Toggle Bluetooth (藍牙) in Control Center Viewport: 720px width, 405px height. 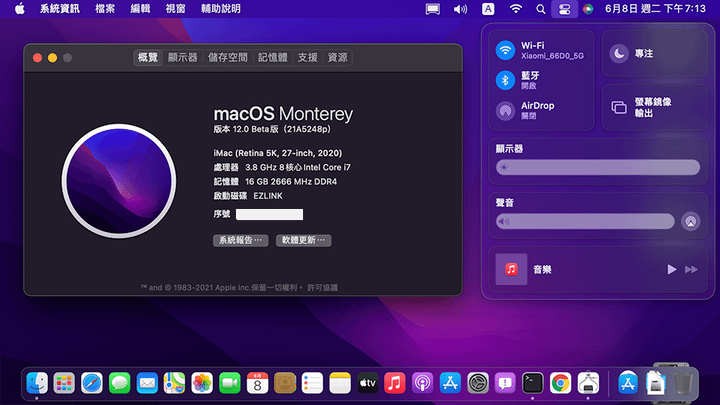click(x=505, y=80)
